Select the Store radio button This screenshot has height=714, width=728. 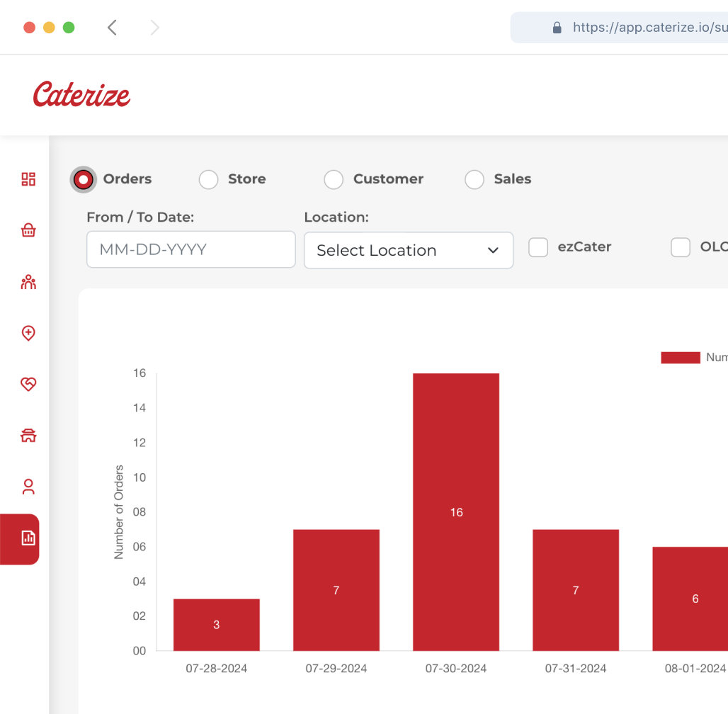(x=208, y=180)
